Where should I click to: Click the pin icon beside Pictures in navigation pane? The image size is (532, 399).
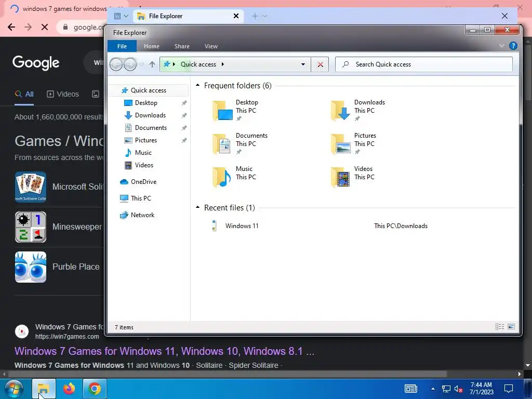pyautogui.click(x=184, y=140)
